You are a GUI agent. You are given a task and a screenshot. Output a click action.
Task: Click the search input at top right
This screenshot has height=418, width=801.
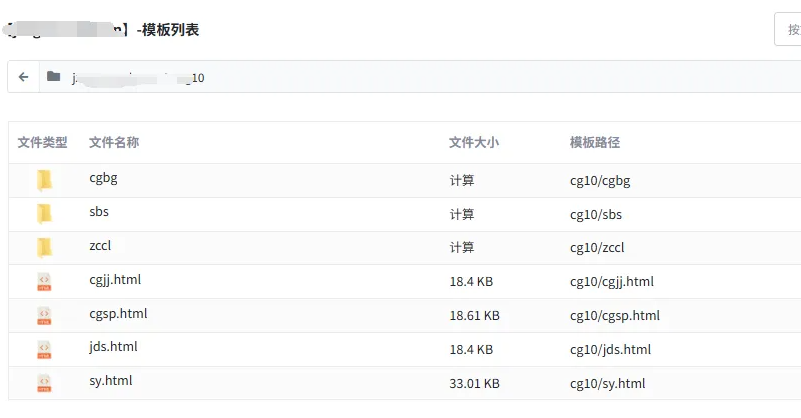tap(788, 29)
